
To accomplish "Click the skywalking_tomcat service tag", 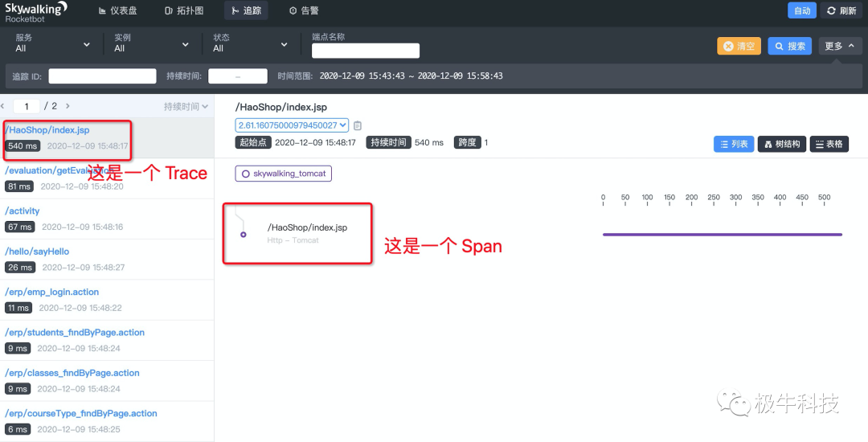I will [x=284, y=174].
